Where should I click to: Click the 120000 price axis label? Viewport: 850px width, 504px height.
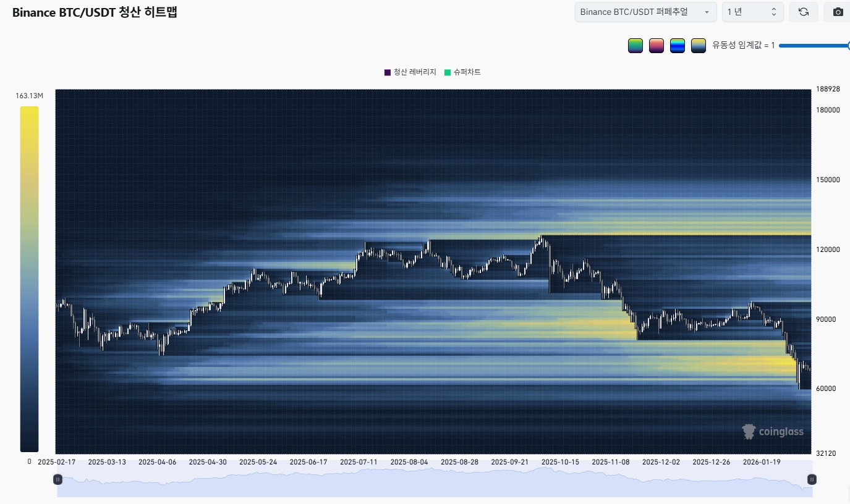click(x=828, y=250)
